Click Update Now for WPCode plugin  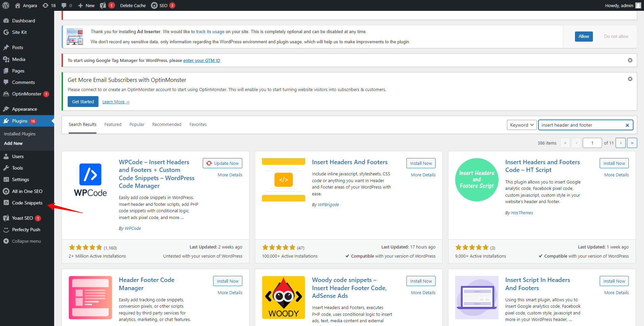(222, 163)
